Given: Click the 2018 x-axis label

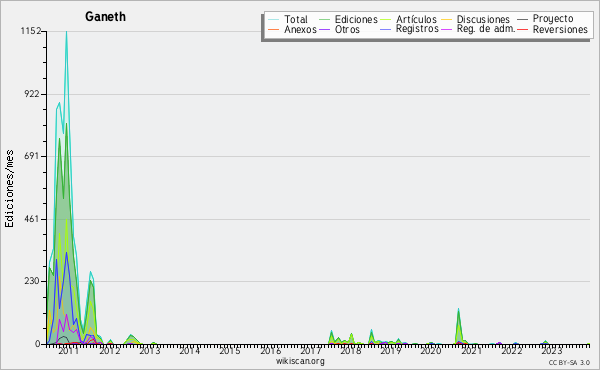Looking at the screenshot, I should (351, 351).
